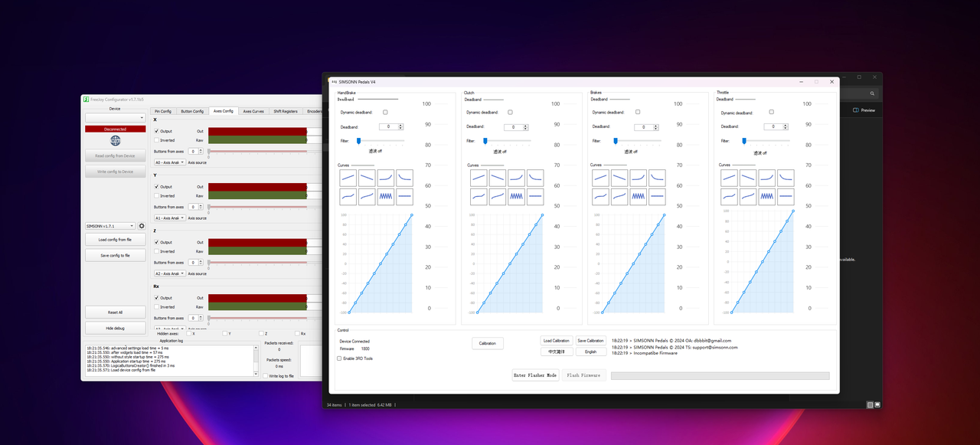The height and width of the screenshot is (445, 980).
Task: Switch to the Pin Config tab
Action: (x=162, y=111)
